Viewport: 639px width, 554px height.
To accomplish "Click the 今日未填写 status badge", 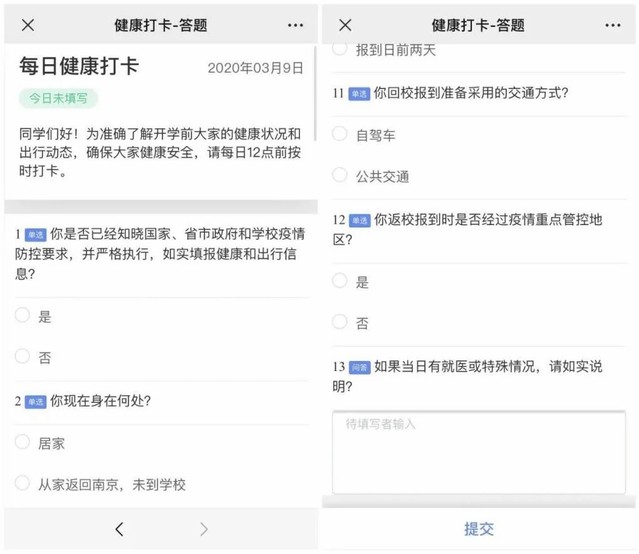I will 58,98.
